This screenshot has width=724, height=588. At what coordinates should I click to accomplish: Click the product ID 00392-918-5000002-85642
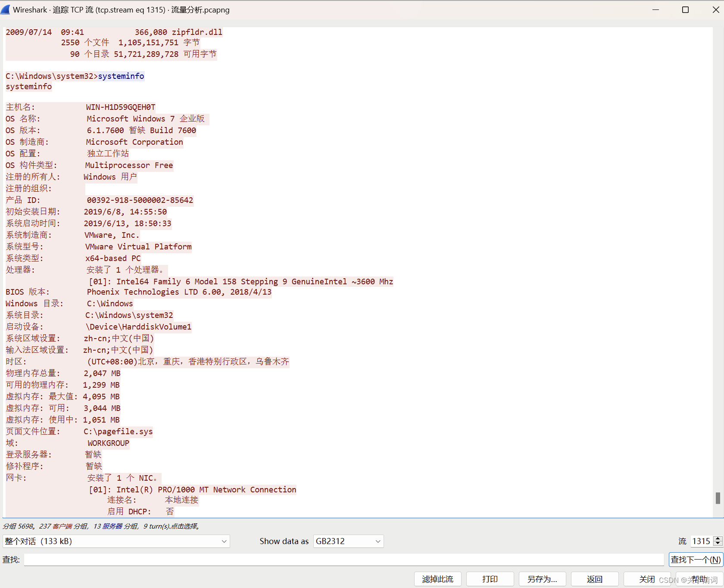(x=140, y=200)
